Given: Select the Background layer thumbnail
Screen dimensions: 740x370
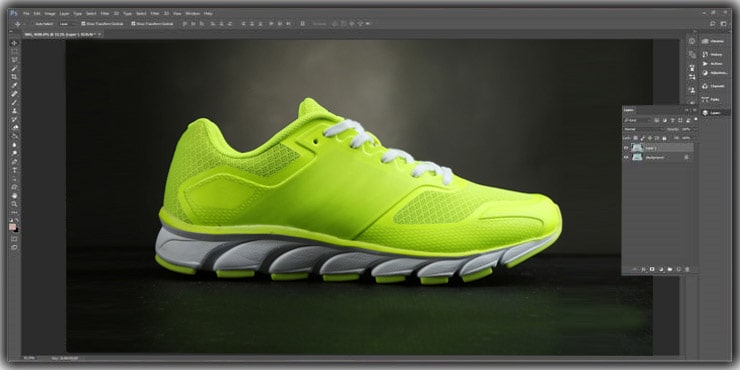Looking at the screenshot, I should click(x=638, y=157).
